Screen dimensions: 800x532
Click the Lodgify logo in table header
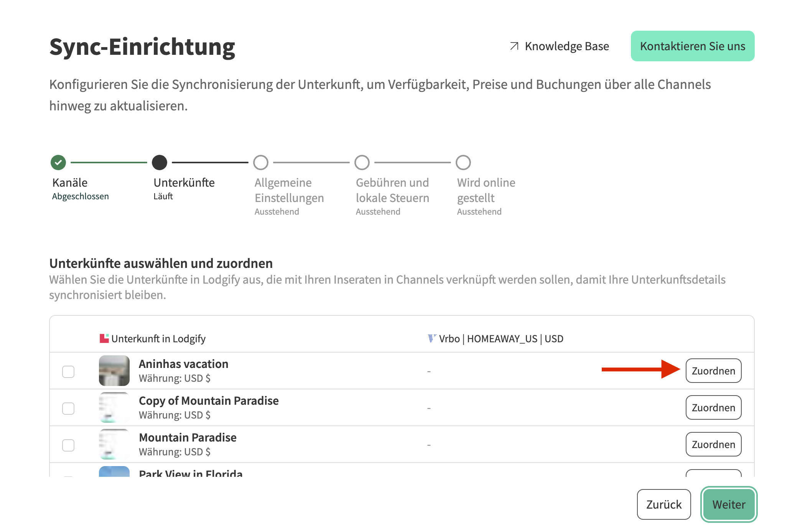[104, 338]
